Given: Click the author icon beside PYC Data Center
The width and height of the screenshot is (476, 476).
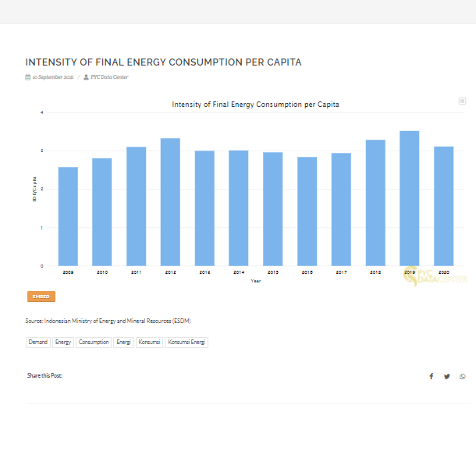Looking at the screenshot, I should click(86, 77).
